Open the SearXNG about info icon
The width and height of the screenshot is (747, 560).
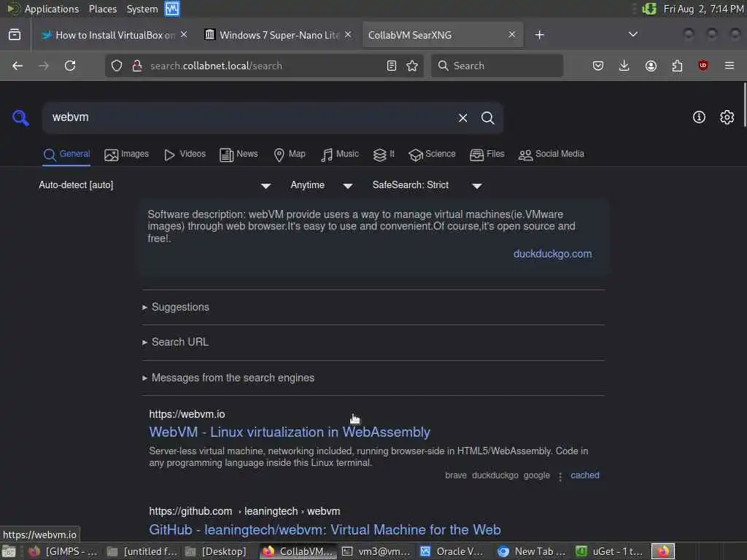(699, 117)
